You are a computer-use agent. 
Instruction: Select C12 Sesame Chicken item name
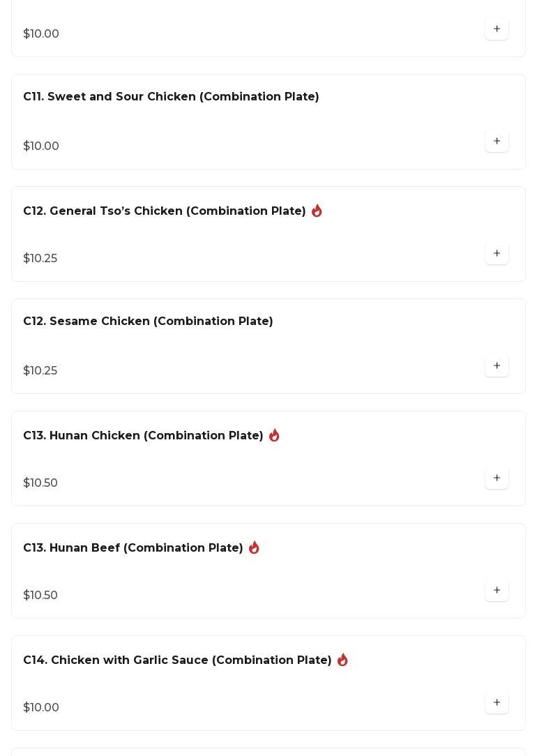tap(148, 322)
